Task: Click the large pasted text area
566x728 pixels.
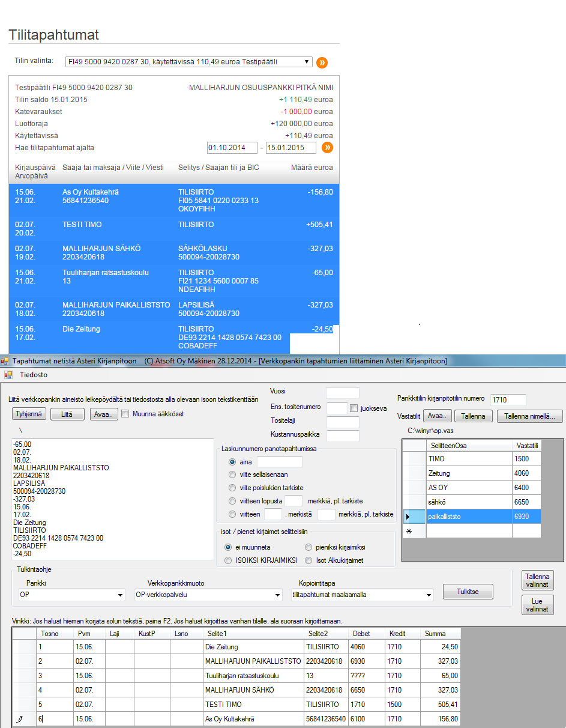Action: coord(112,500)
